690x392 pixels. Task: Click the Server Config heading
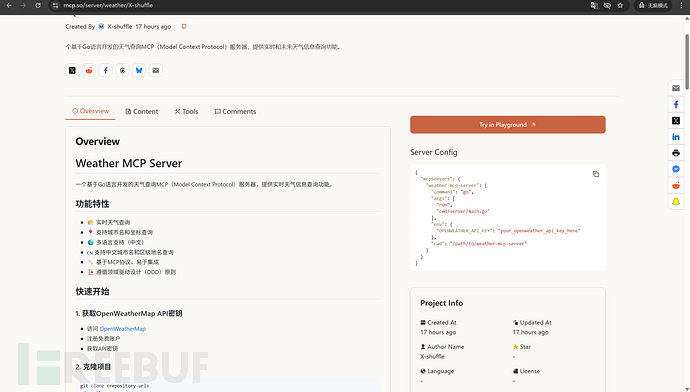coord(433,152)
